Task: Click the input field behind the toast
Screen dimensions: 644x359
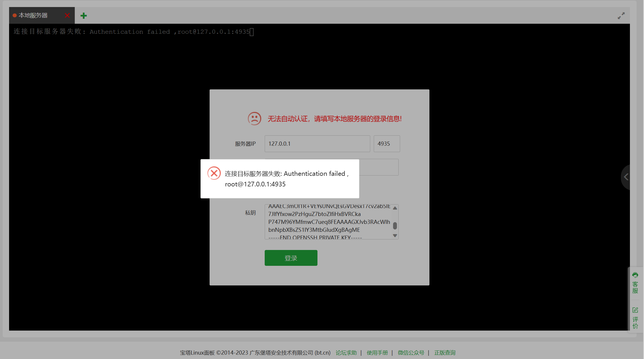Action: pos(378,167)
